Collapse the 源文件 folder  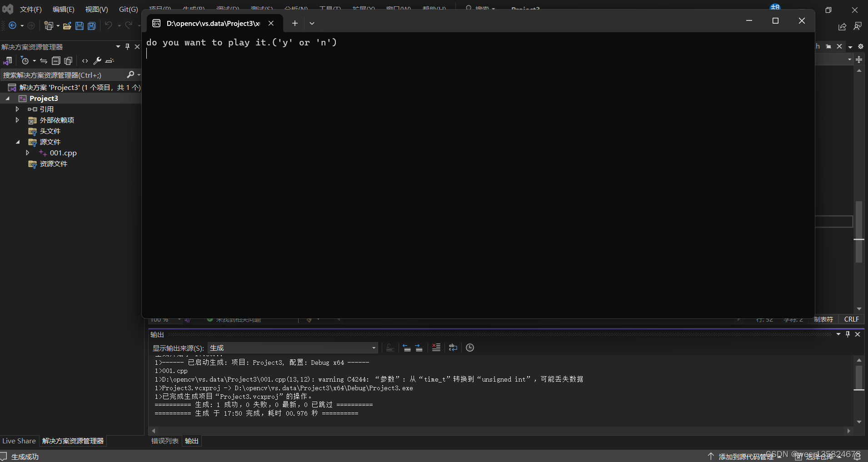(x=18, y=142)
